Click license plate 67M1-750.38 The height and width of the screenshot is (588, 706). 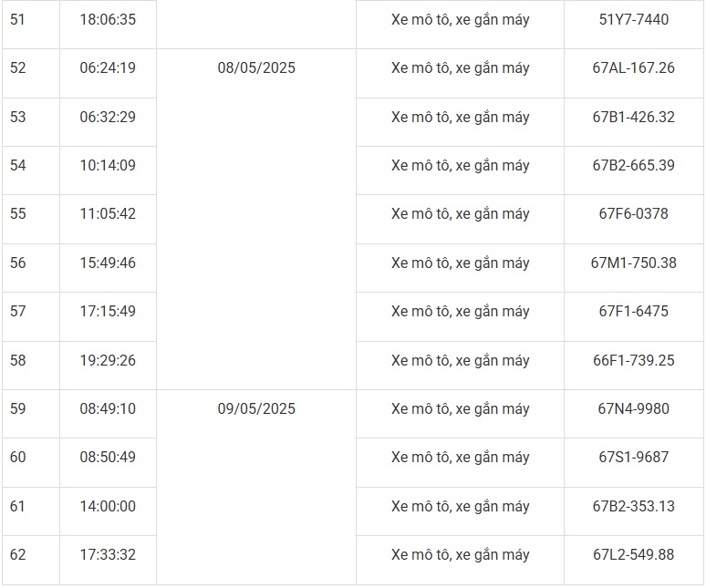(x=633, y=263)
